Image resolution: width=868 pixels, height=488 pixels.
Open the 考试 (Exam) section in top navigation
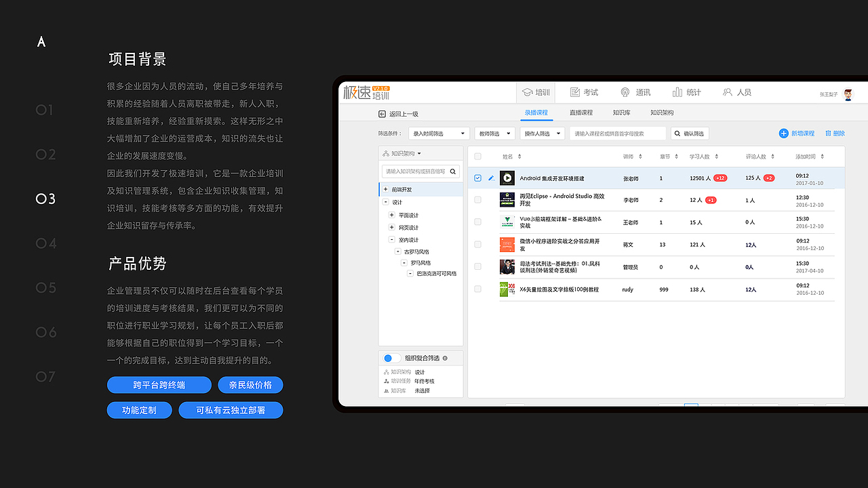[584, 91]
